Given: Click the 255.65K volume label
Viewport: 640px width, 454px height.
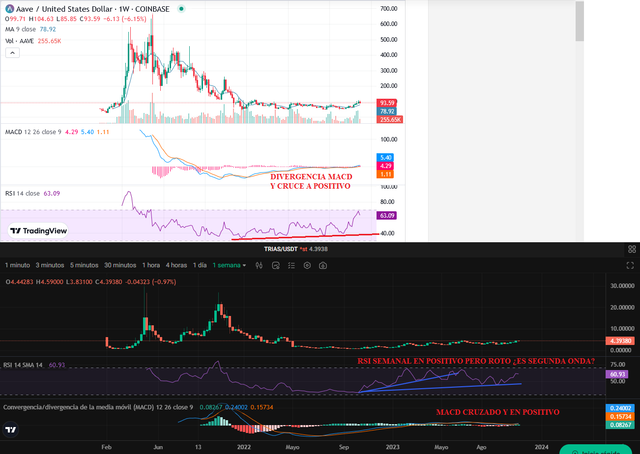Looking at the screenshot, I should [x=390, y=120].
